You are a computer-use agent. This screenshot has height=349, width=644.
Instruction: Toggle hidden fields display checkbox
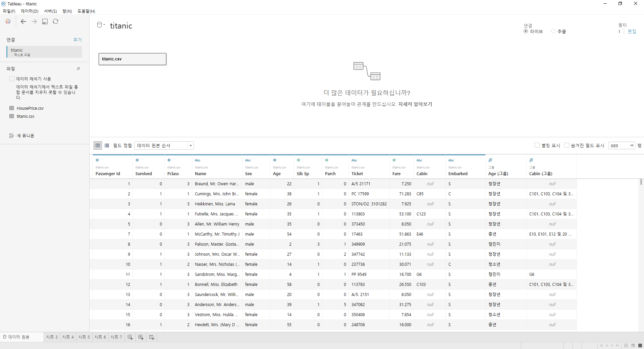[567, 145]
